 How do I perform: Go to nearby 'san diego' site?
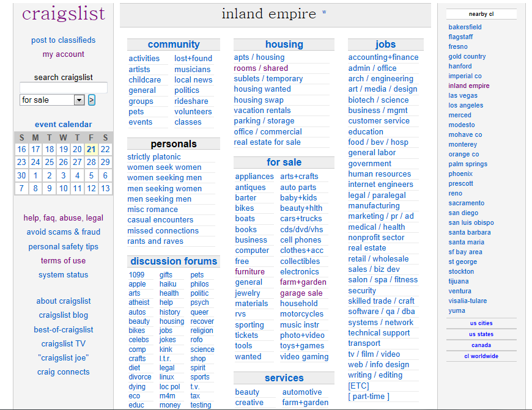pos(464,213)
